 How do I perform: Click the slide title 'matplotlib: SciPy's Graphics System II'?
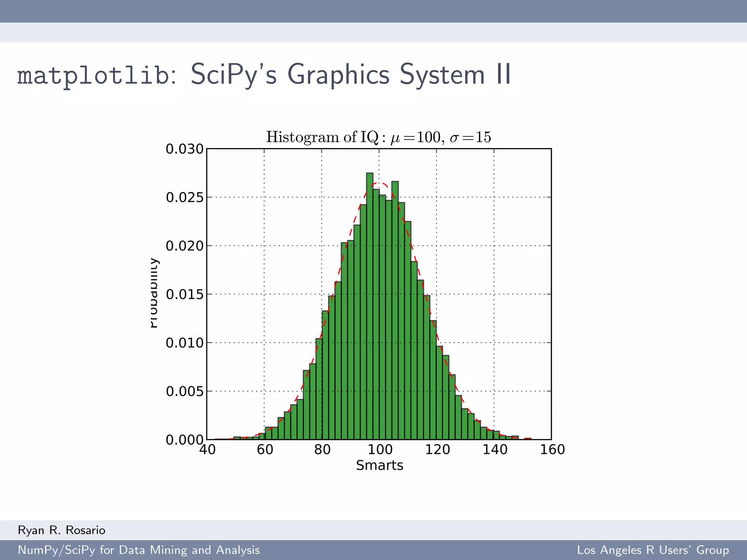[x=264, y=74]
